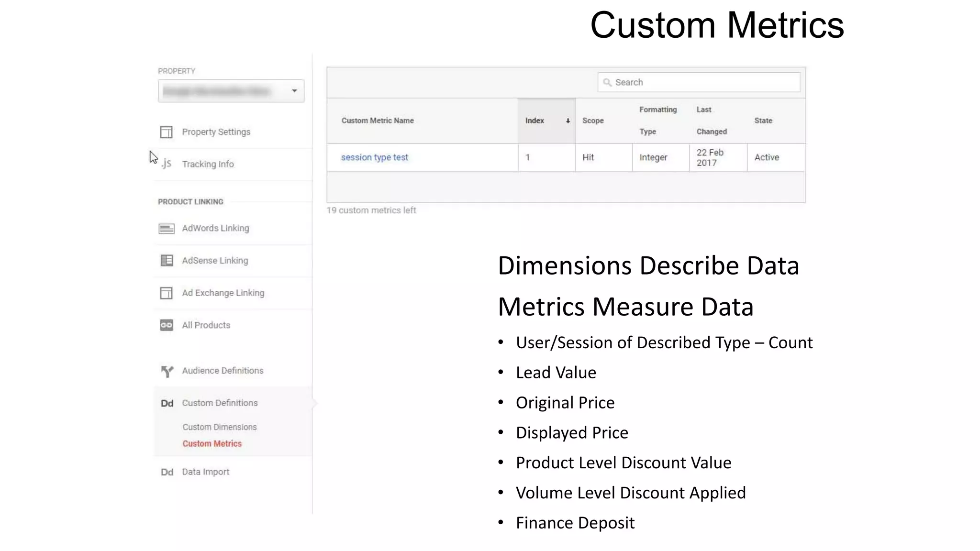Expand the Tracking Info section
The image size is (980, 551).
pyautogui.click(x=208, y=164)
